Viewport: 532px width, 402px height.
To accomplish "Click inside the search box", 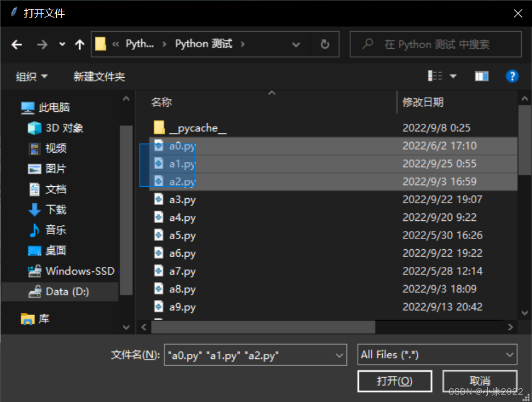I will pos(435,44).
